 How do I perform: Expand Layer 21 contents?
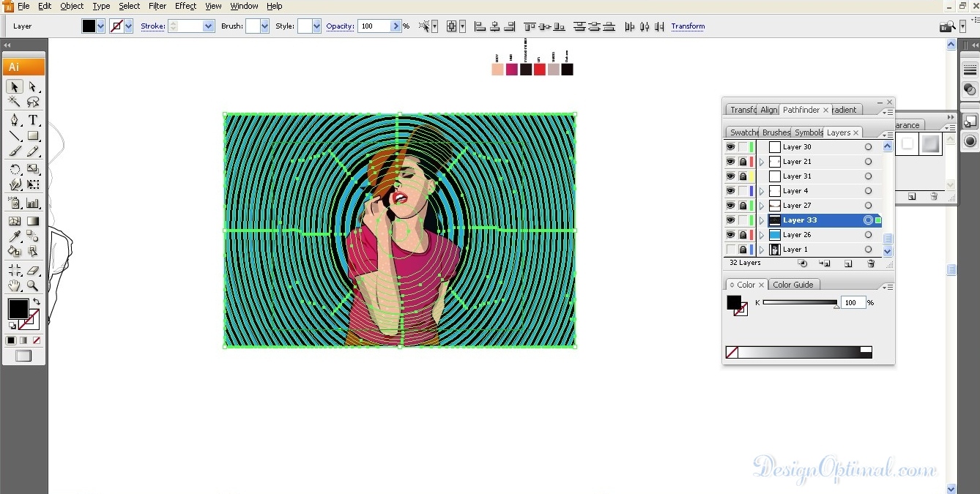[x=762, y=162]
